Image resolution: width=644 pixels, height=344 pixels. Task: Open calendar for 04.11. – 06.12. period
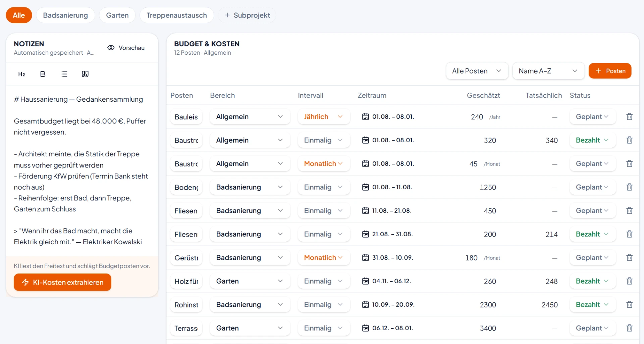click(365, 281)
